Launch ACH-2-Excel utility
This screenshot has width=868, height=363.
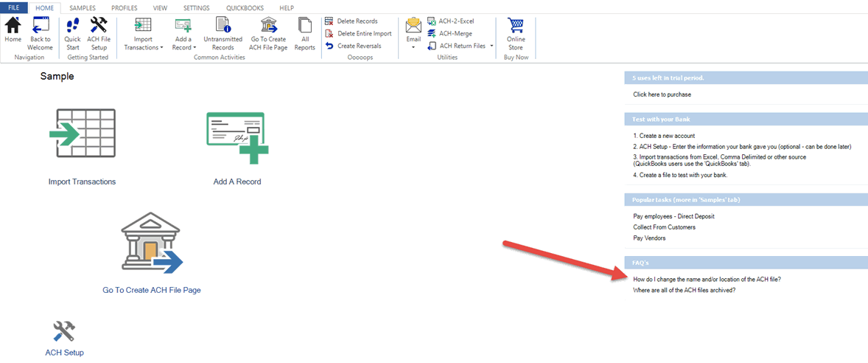tap(451, 21)
